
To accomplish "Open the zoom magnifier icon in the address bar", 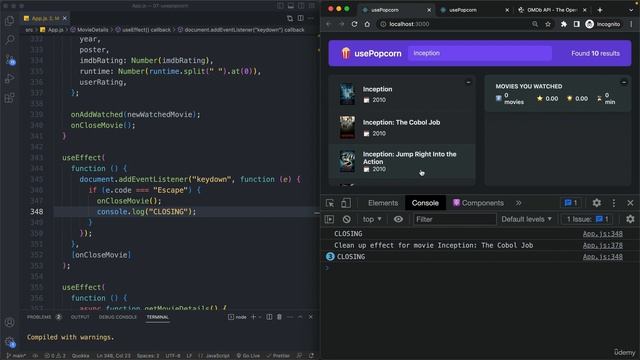I will [x=535, y=24].
